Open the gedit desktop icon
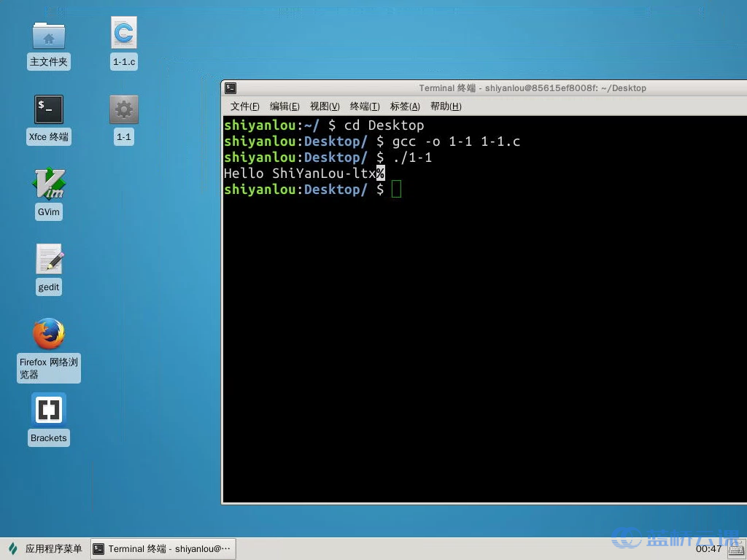Viewport: 747px width, 560px height. [x=50, y=259]
